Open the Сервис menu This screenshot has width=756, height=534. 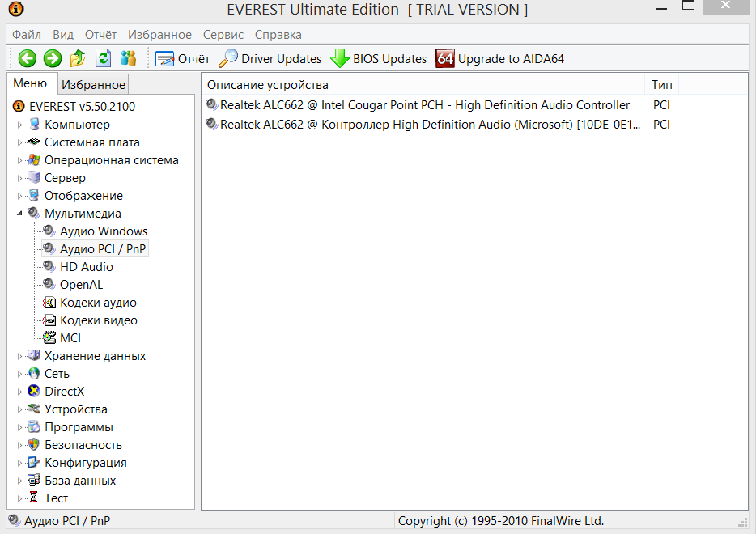(x=223, y=35)
